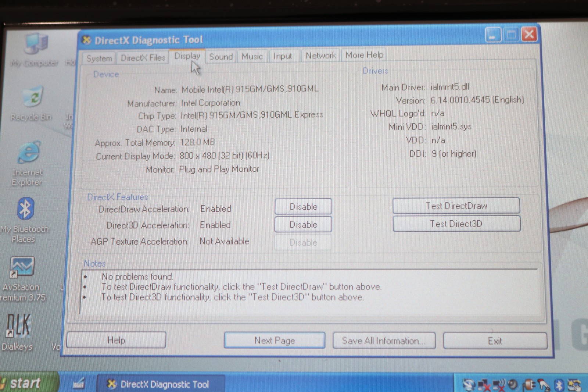This screenshot has width=588, height=392.
Task: Switch to the More Help tab
Action: tap(364, 55)
